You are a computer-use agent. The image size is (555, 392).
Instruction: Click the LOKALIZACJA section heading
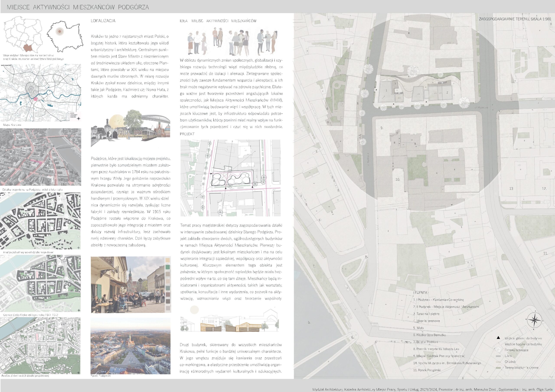(x=103, y=21)
